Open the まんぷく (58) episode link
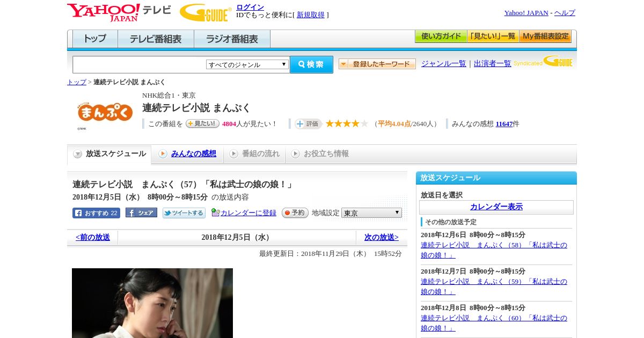 (494, 250)
